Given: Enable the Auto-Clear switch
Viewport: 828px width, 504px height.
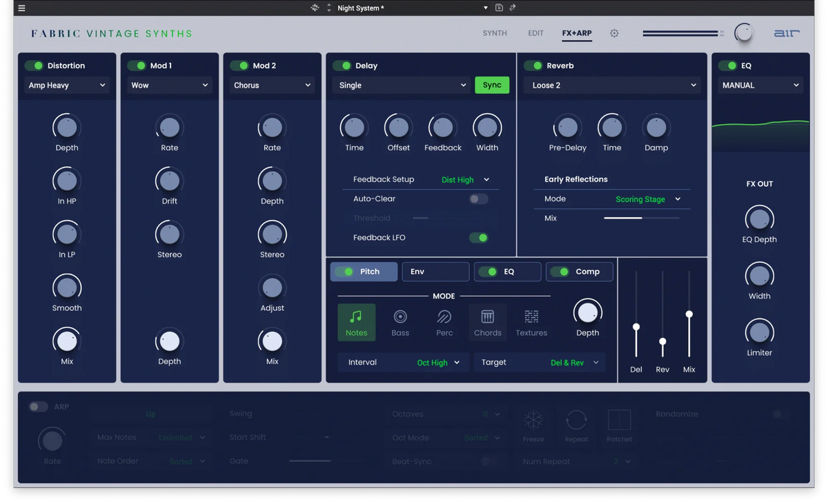Looking at the screenshot, I should click(x=478, y=199).
